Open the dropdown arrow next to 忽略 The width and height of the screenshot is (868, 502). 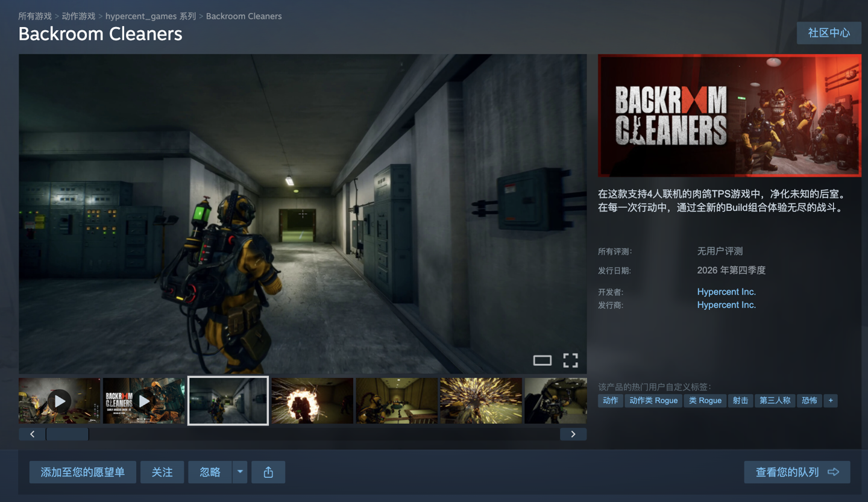pos(240,472)
